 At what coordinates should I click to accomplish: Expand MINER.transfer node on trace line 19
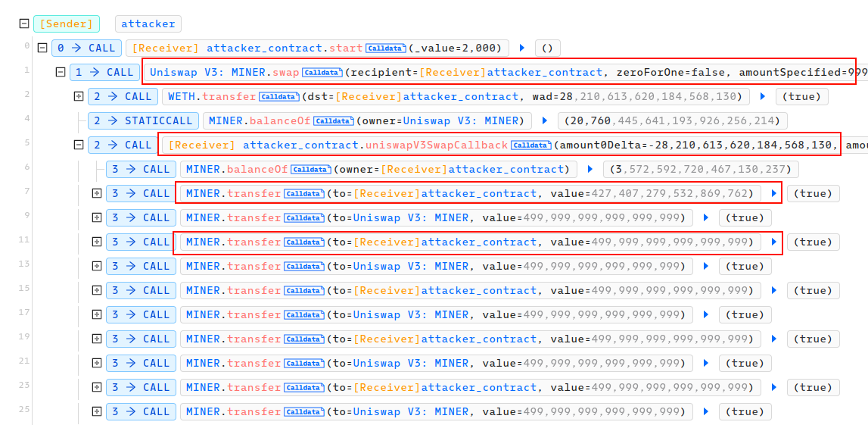97,339
